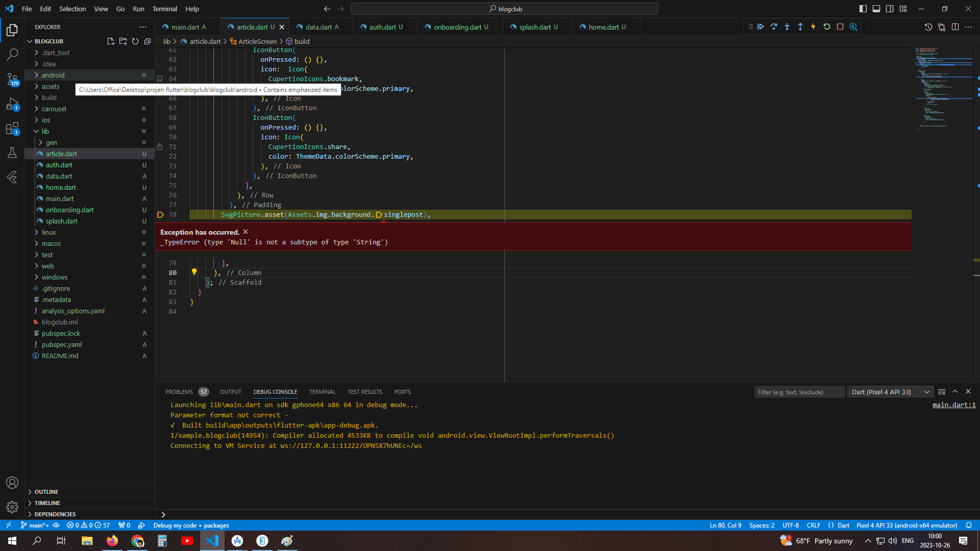The width and height of the screenshot is (980, 551).
Task: Maximize the bottom panel size
Action: (x=955, y=392)
